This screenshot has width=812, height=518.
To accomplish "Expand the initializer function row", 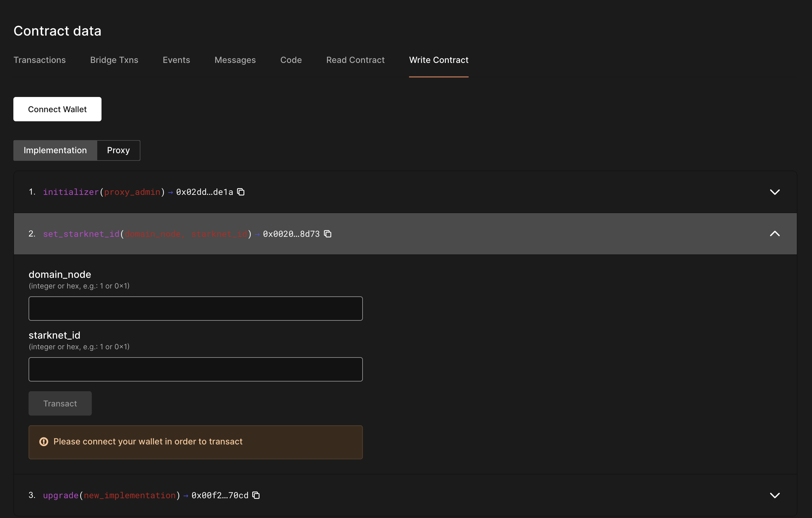I will [x=775, y=192].
